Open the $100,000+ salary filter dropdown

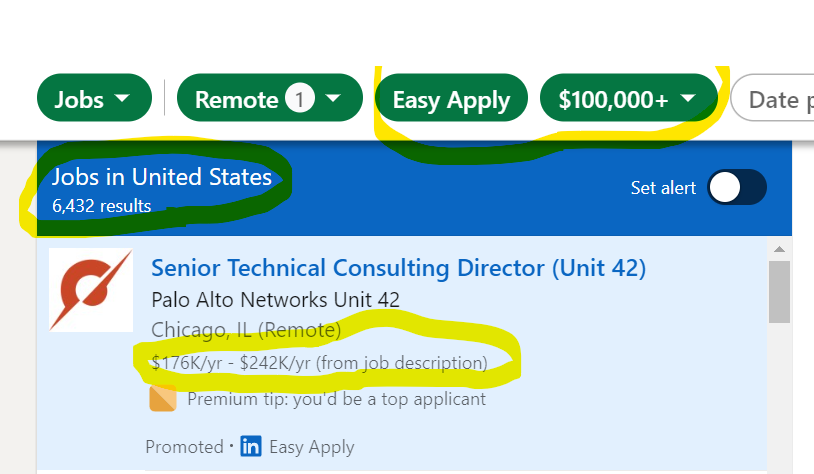(629, 98)
